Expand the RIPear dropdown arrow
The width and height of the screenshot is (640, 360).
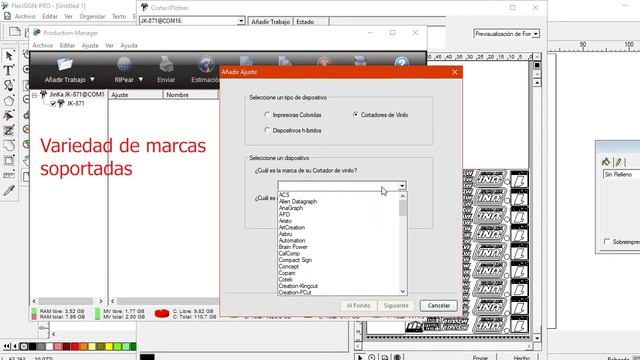[141, 80]
